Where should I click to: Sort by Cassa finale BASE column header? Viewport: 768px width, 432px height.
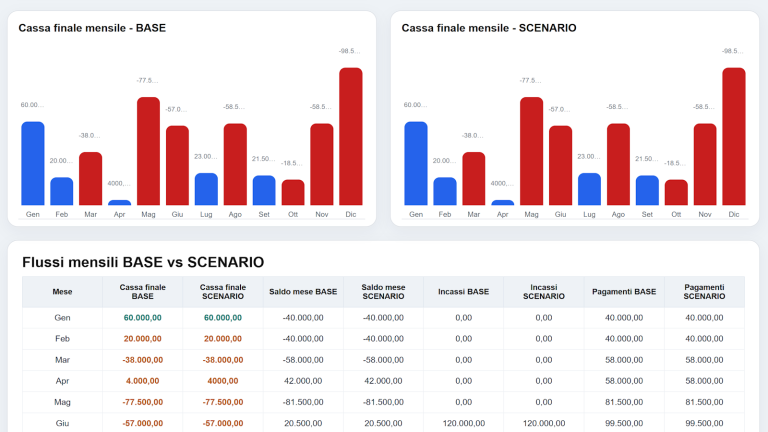click(x=142, y=292)
